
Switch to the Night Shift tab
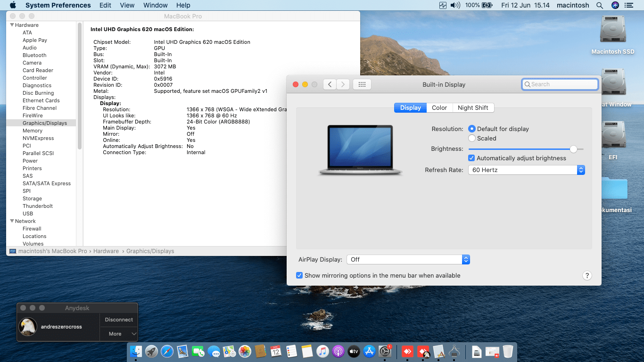click(473, 107)
